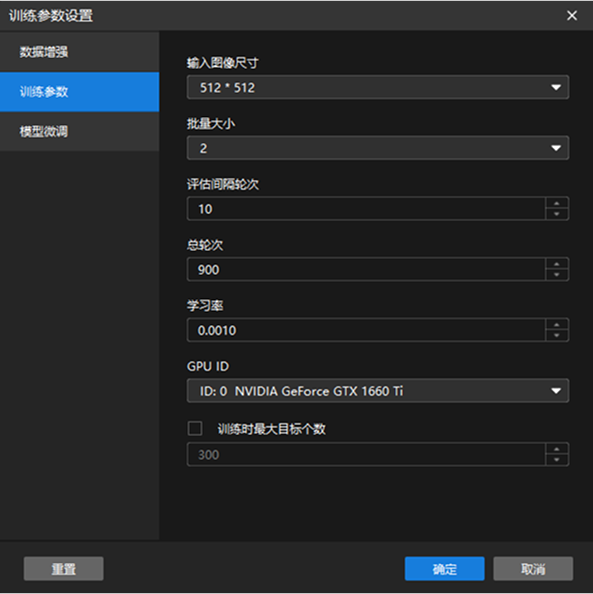593x594 pixels.
Task: Increase the 学习率 with up arrow
Action: pyautogui.click(x=557, y=324)
